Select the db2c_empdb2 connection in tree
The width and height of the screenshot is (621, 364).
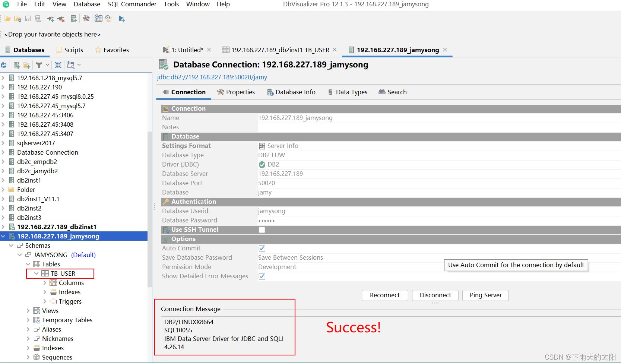(x=37, y=162)
